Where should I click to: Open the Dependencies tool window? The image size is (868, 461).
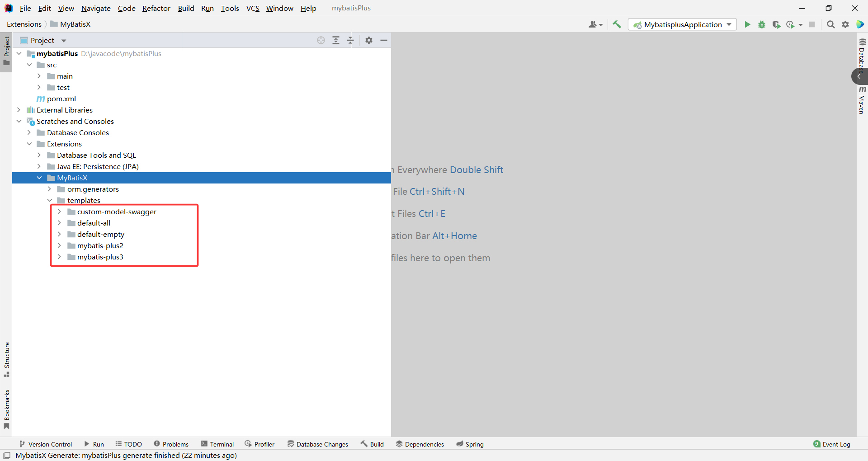coord(420,444)
